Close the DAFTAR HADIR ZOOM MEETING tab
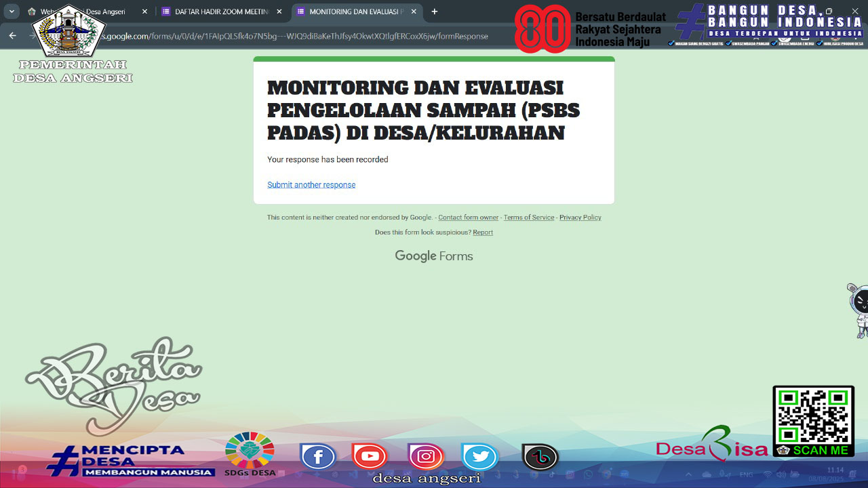Screen dimensions: 868x488 point(279,12)
